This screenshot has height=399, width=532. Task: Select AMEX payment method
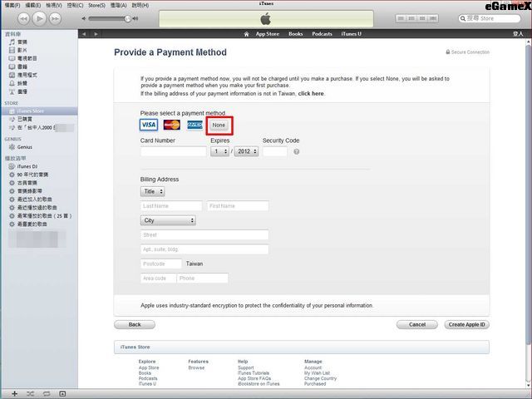coord(195,125)
